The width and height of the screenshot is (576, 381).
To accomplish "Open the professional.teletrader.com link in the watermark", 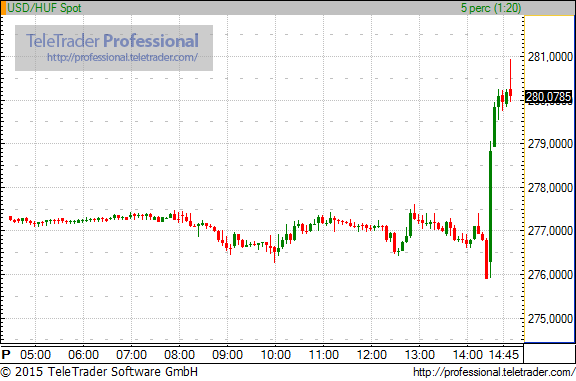I will [x=122, y=57].
